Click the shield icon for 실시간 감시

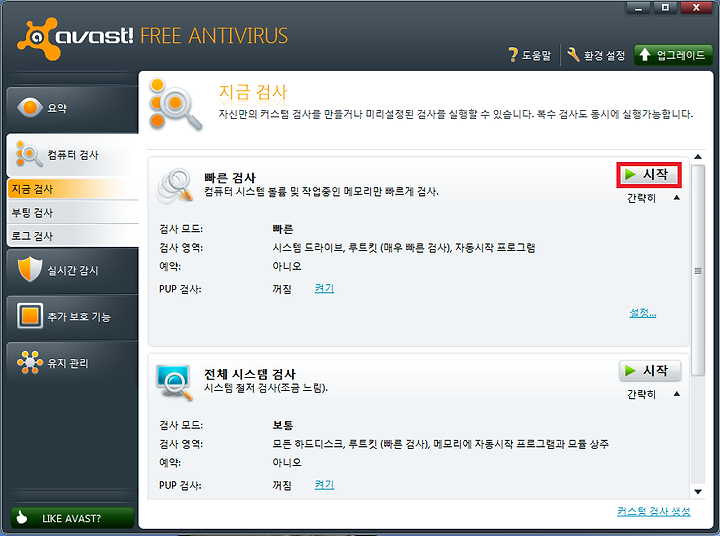click(x=29, y=270)
